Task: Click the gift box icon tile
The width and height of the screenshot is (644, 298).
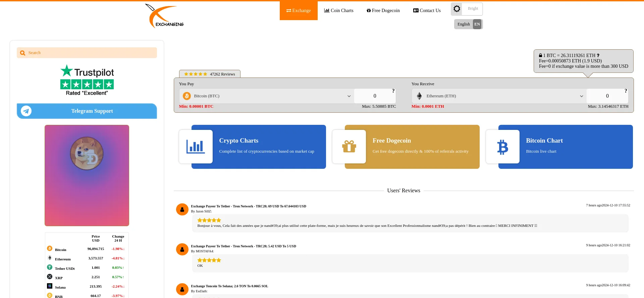Action: [x=349, y=147]
